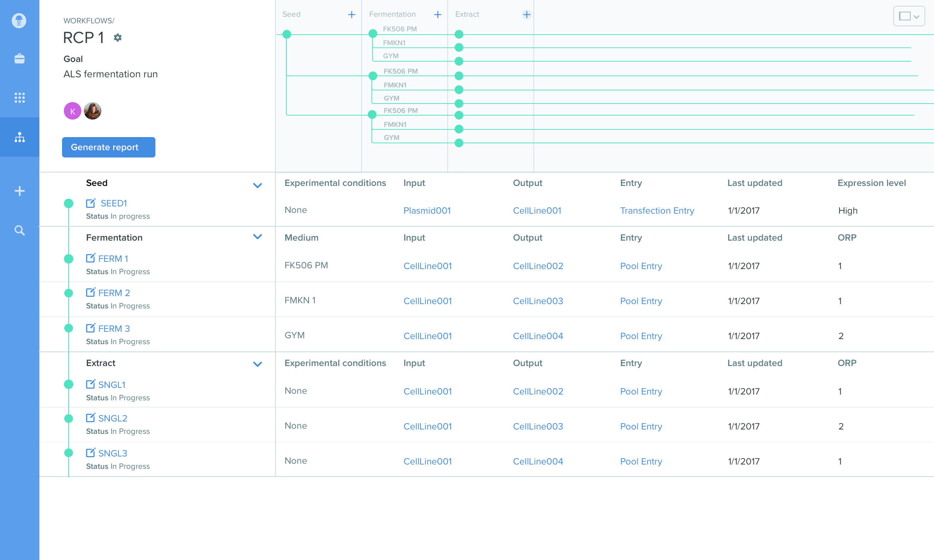Image resolution: width=934 pixels, height=560 pixels.
Task: Click the edit icon next to SEED1
Action: 90,203
